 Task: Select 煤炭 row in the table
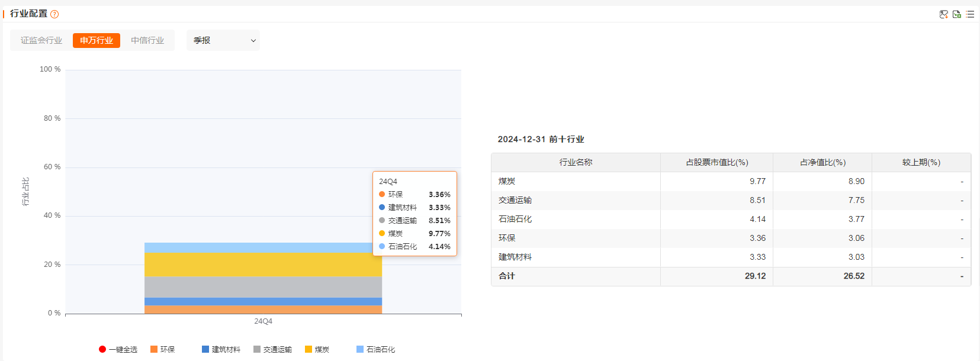[x=731, y=181]
